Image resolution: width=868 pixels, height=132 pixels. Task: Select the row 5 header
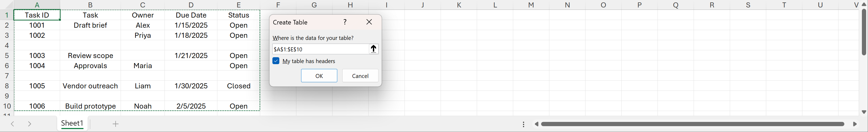coord(6,55)
